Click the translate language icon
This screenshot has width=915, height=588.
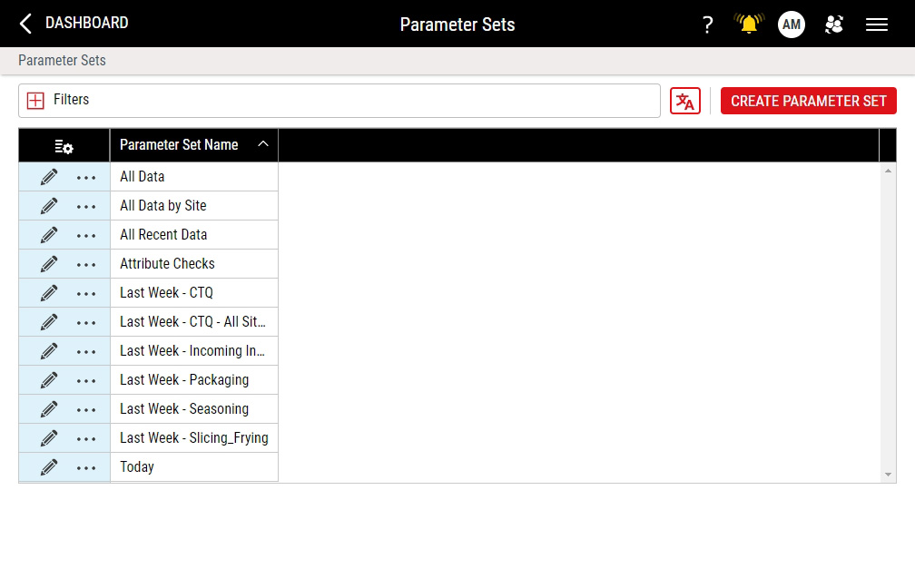685,101
